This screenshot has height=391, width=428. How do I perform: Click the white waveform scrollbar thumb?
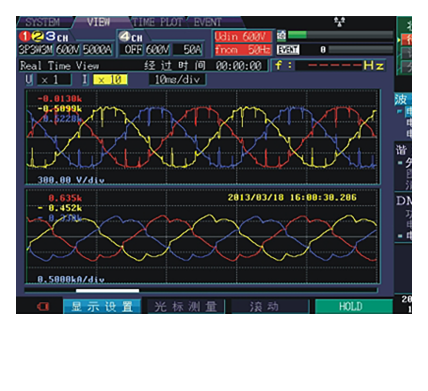click(x=107, y=291)
